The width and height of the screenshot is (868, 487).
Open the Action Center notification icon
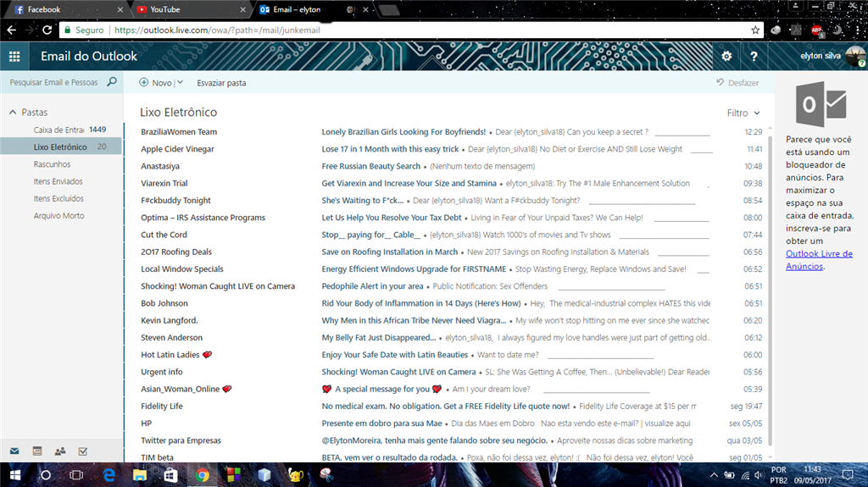coord(848,475)
